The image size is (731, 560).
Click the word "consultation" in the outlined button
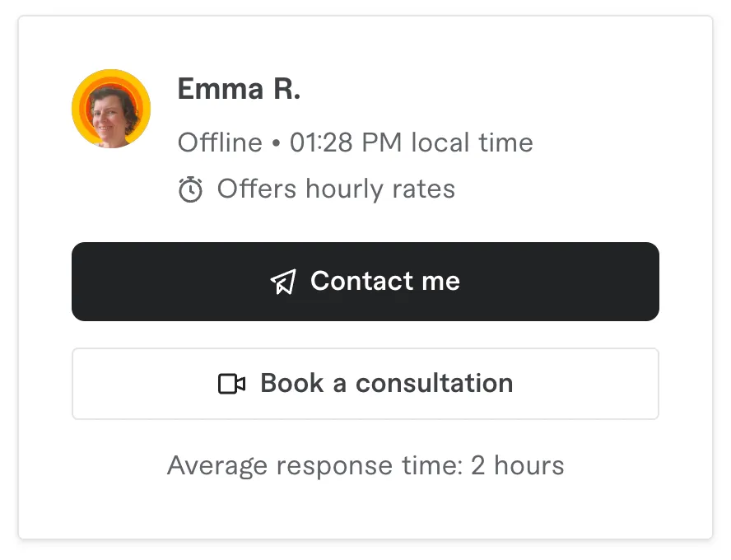434,383
